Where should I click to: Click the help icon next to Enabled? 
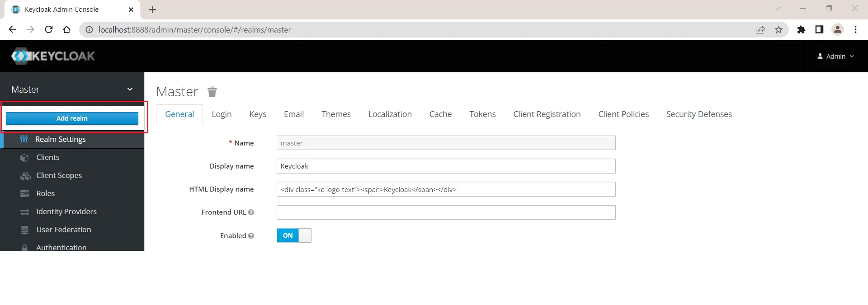tap(251, 235)
